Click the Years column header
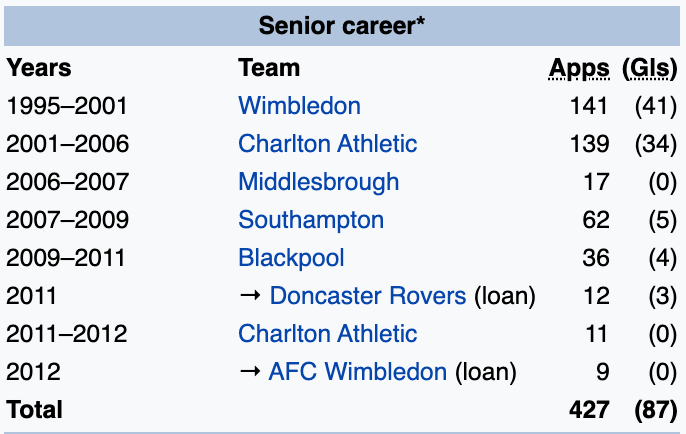The width and height of the screenshot is (686, 434). coord(39,68)
